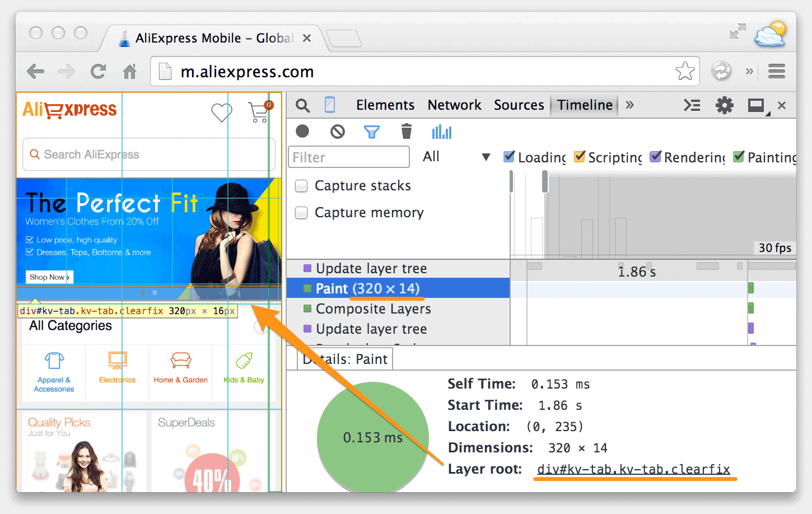Switch to the frames bar chart view
This screenshot has height=514, width=812.
coord(441,132)
